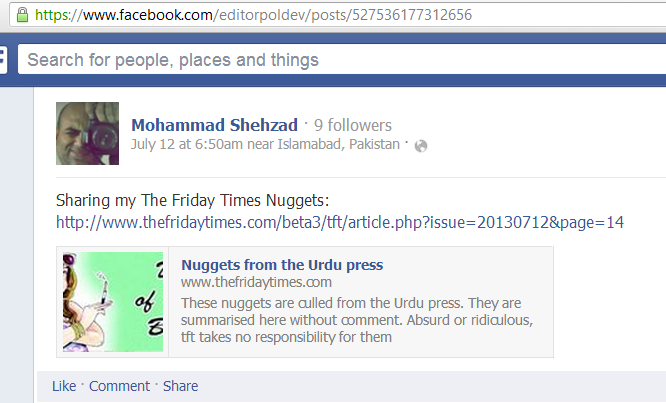Click in the Facebook search field
The height and width of the screenshot is (403, 666).
341,59
